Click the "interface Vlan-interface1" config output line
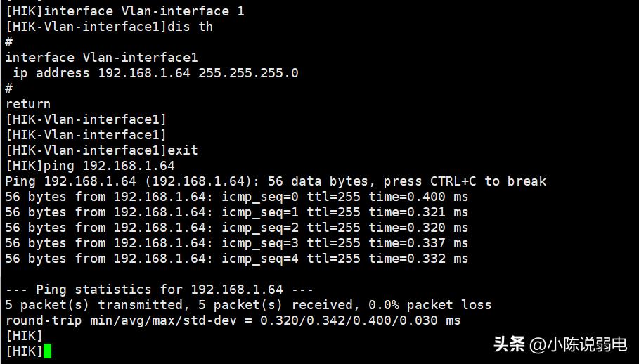The image size is (639, 364). pos(102,58)
